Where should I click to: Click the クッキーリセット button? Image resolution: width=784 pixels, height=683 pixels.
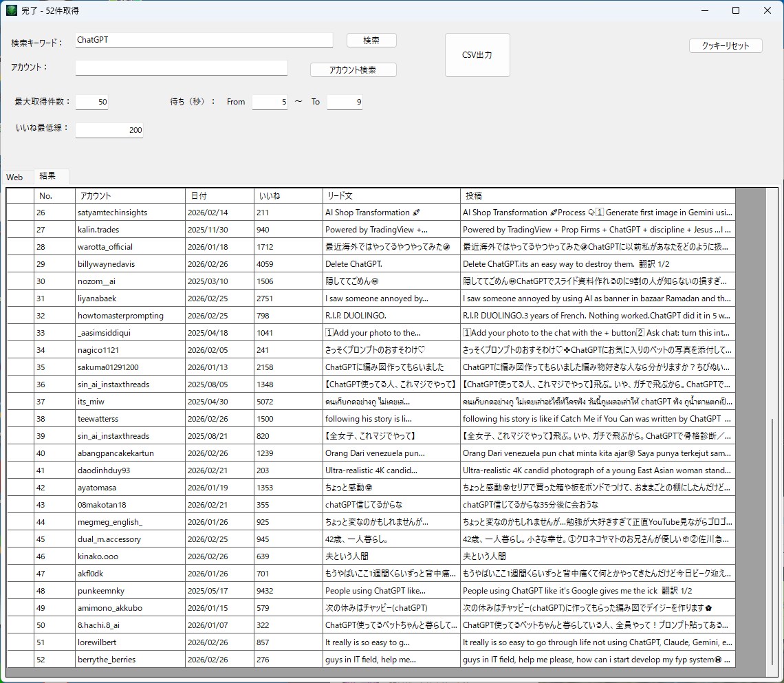pyautogui.click(x=725, y=45)
